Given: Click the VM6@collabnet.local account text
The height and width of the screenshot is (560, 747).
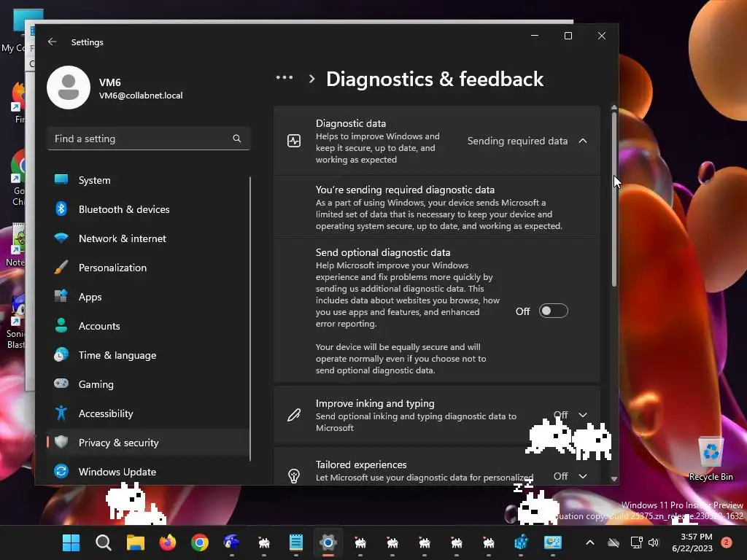Looking at the screenshot, I should coord(141,96).
